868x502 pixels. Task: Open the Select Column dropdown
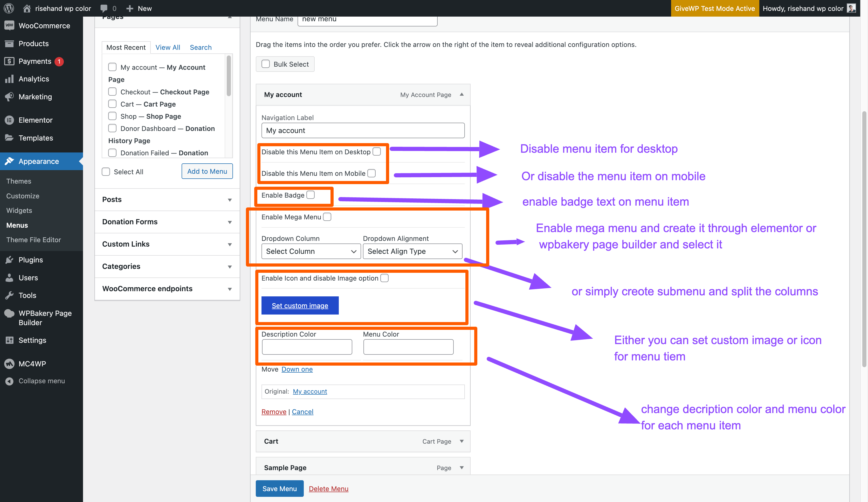[x=311, y=251]
